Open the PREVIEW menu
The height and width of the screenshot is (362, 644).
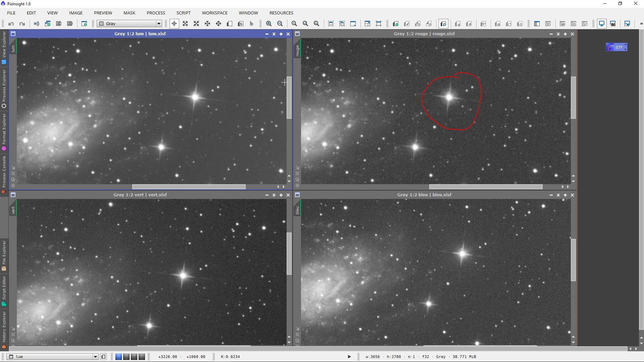(x=103, y=13)
